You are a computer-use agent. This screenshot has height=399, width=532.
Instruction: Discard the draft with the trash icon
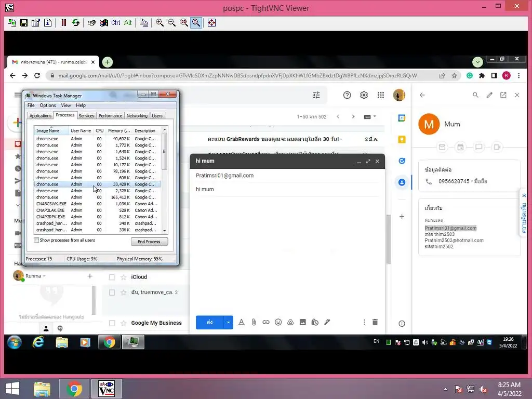[375, 322]
